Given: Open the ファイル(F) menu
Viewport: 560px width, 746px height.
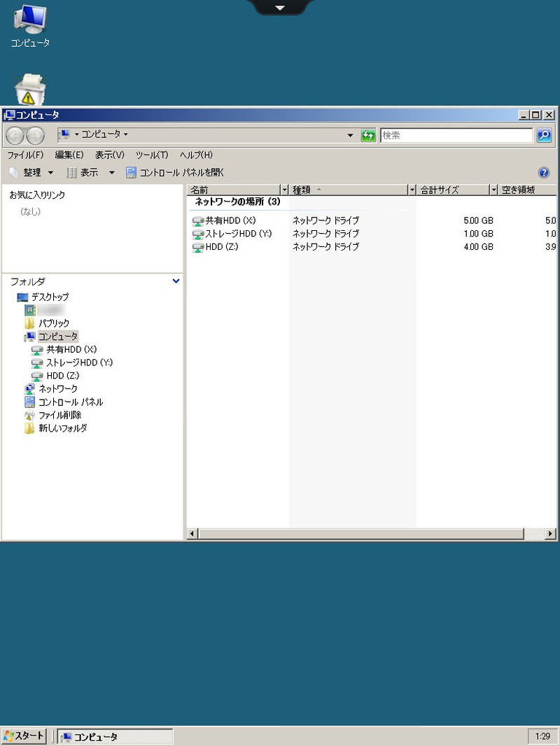Looking at the screenshot, I should tap(25, 155).
